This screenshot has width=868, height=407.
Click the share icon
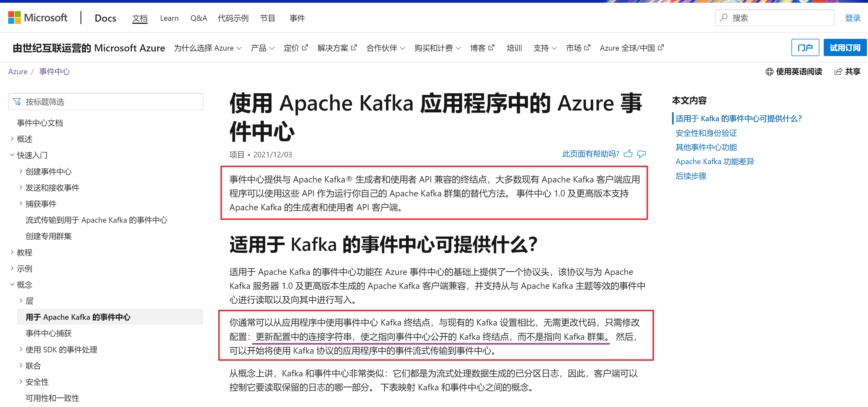838,71
